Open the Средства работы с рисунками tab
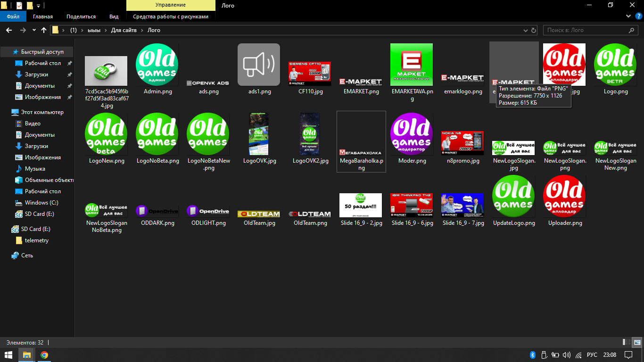644x362 pixels. pos(171,16)
